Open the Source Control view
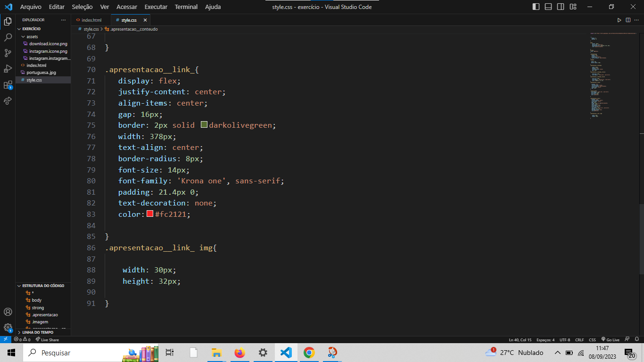The width and height of the screenshot is (644, 362). coord(8,53)
